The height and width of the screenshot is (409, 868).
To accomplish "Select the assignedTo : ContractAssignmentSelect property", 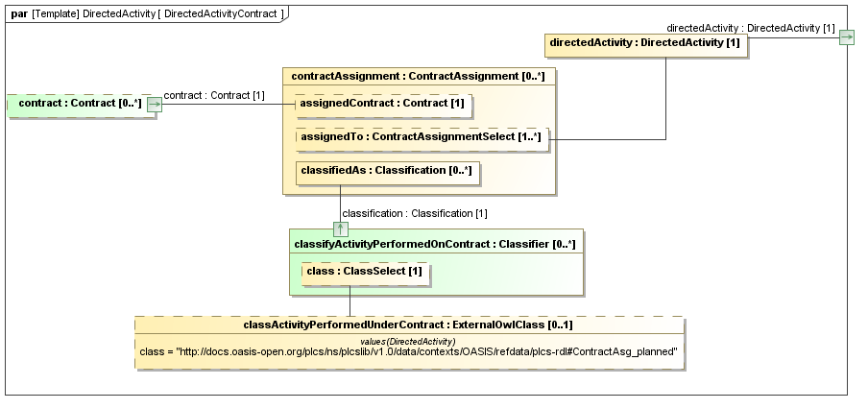I will point(421,138).
